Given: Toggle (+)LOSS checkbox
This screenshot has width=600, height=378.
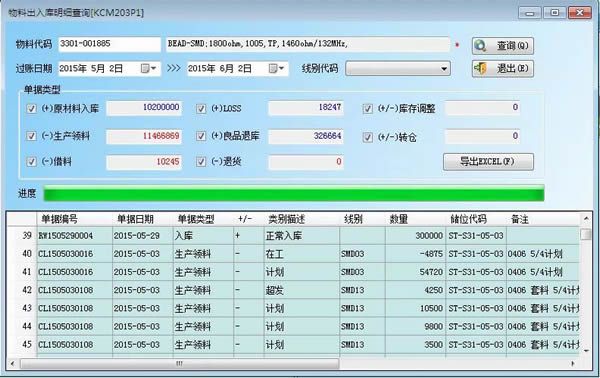Looking at the screenshot, I should pos(201,109).
